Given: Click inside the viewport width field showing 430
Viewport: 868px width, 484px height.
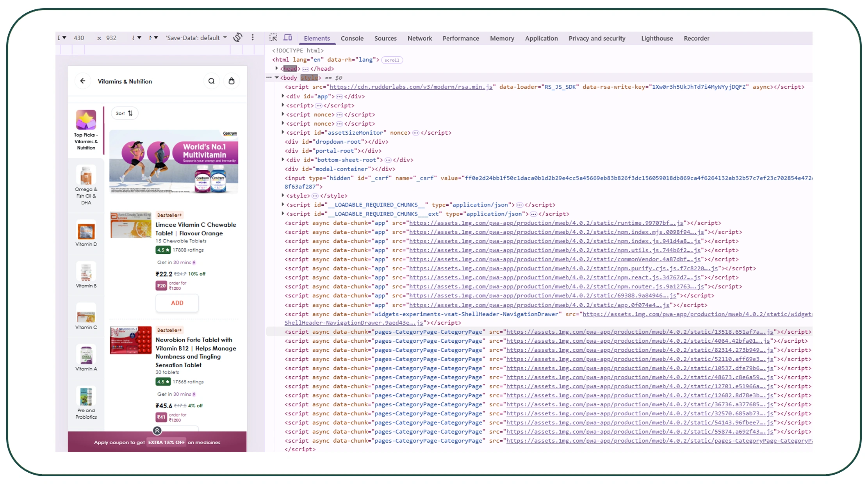Looking at the screenshot, I should coord(80,37).
